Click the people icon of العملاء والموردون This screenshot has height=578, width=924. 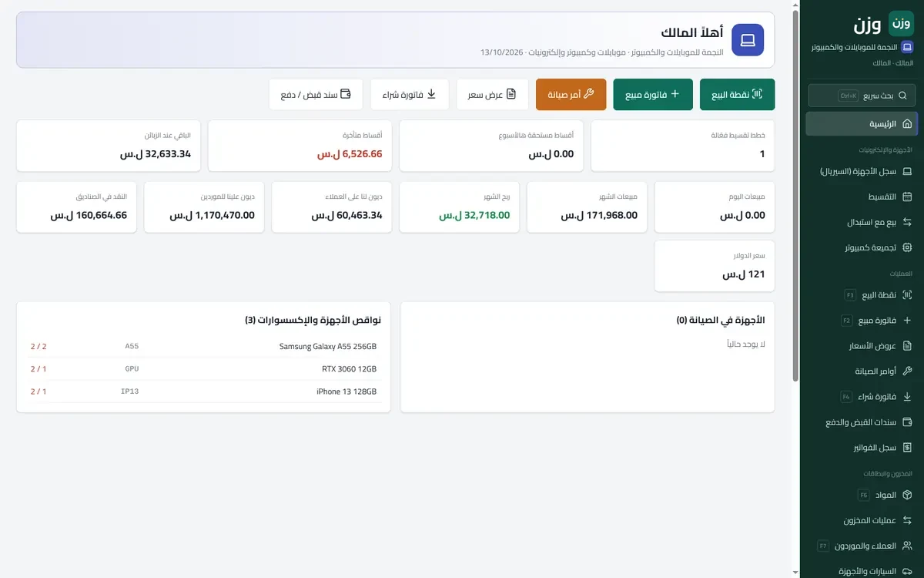pyautogui.click(x=907, y=546)
